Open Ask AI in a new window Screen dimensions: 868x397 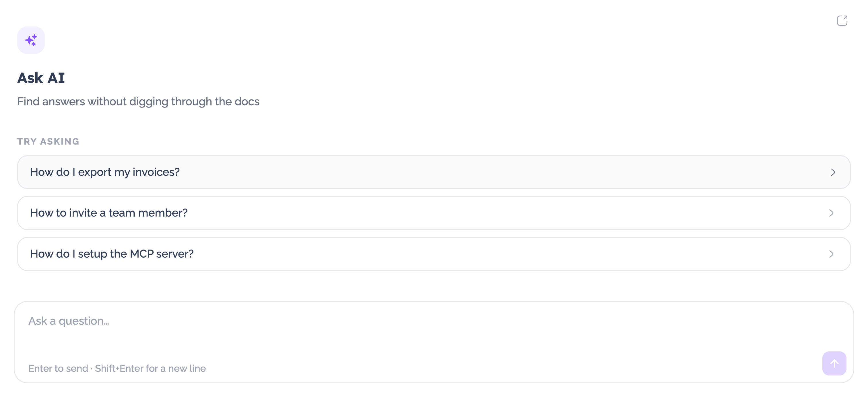point(842,21)
